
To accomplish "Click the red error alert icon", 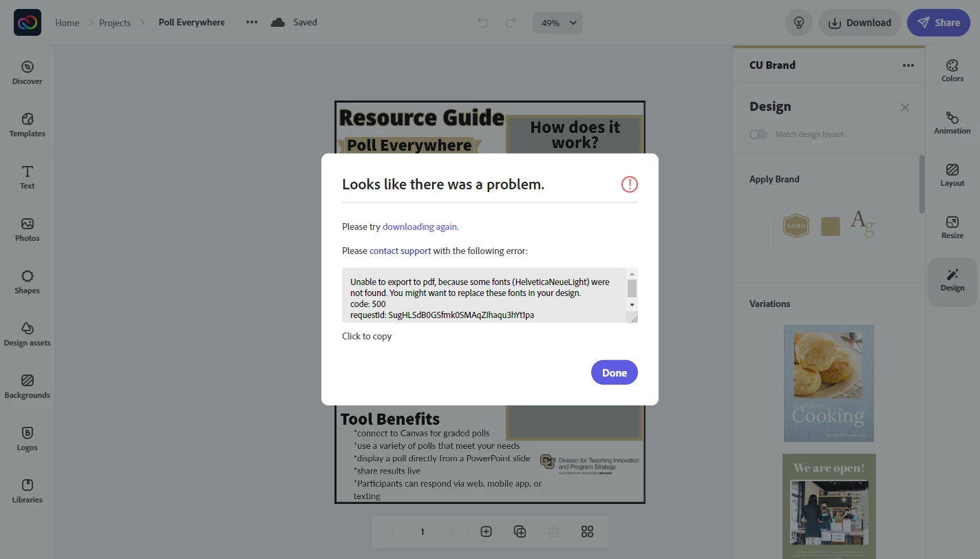I will pyautogui.click(x=630, y=184).
